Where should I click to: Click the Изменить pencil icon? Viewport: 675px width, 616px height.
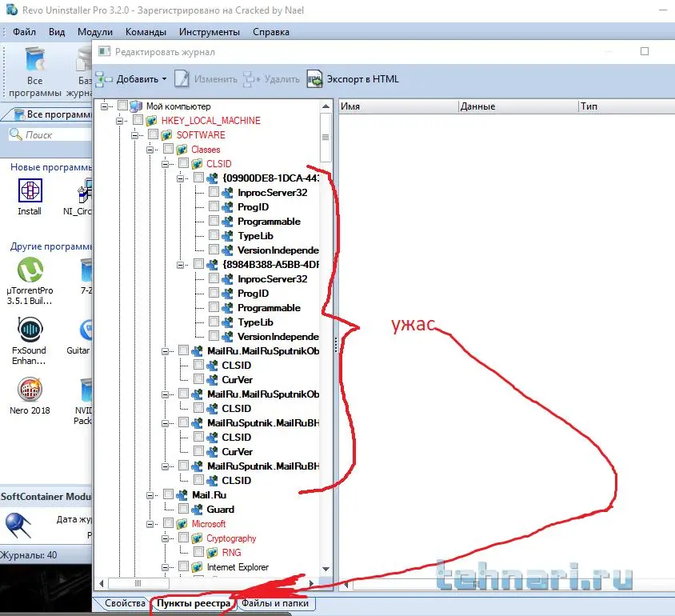(x=182, y=78)
